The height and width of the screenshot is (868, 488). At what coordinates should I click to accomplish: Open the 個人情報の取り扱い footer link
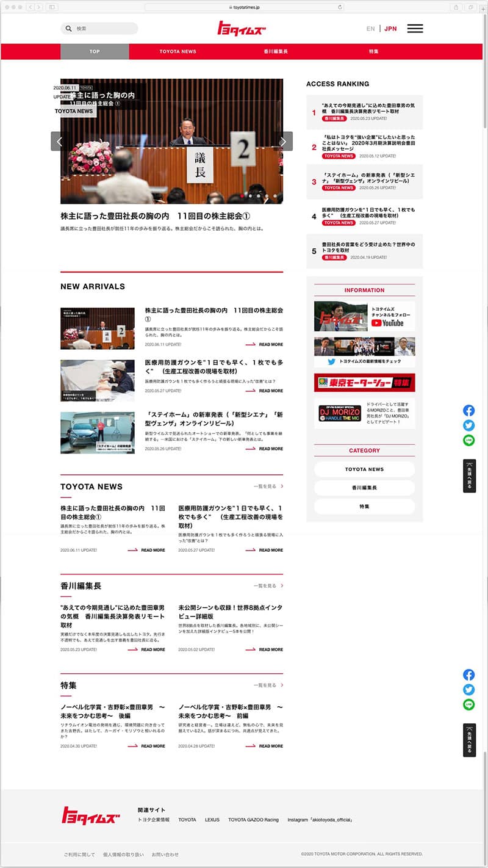(124, 855)
